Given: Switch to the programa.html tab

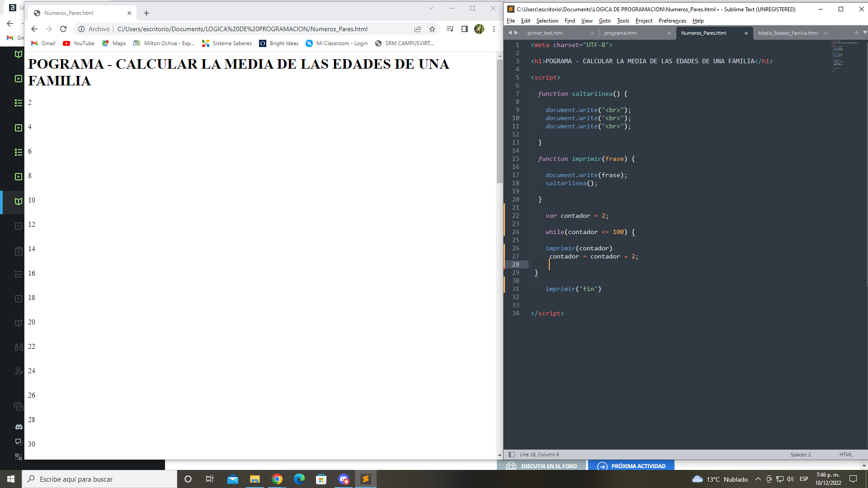Looking at the screenshot, I should 620,33.
